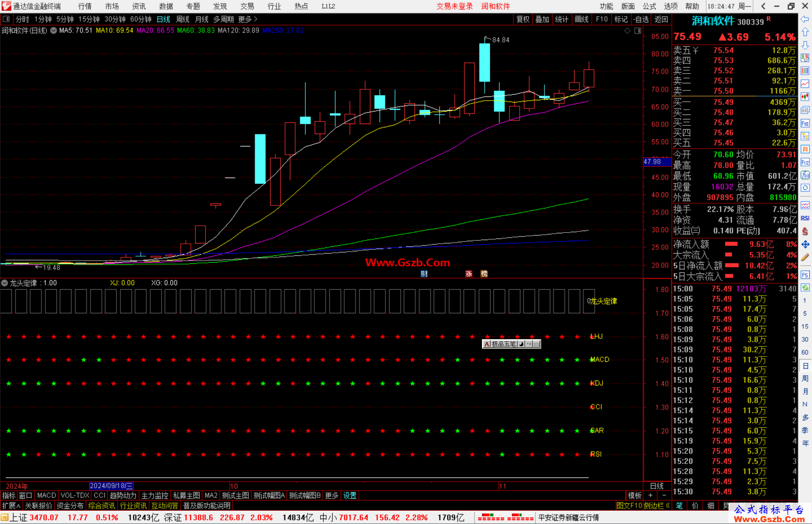Click the left arrow back icon in the right sidebar
The height and width of the screenshot is (524, 812).
(805, 19)
